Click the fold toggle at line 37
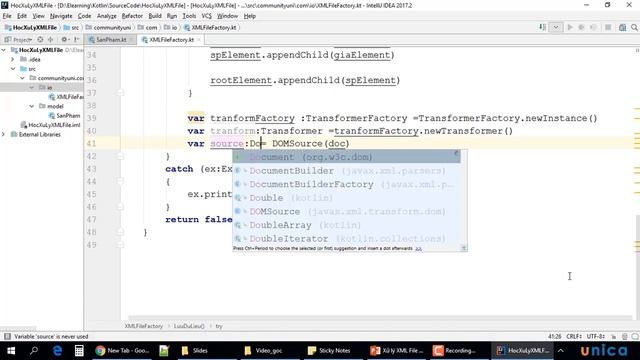Viewport: 640px width, 360px height. click(x=120, y=93)
